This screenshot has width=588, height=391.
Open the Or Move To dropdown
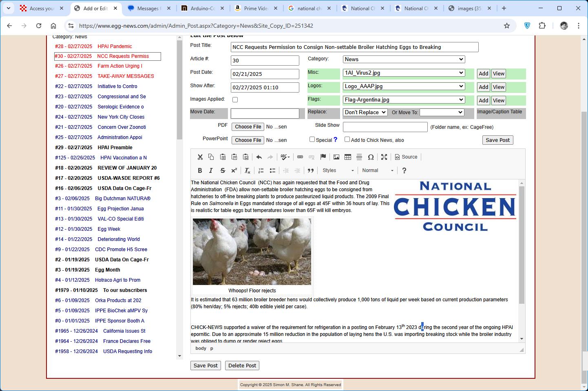[442, 113]
